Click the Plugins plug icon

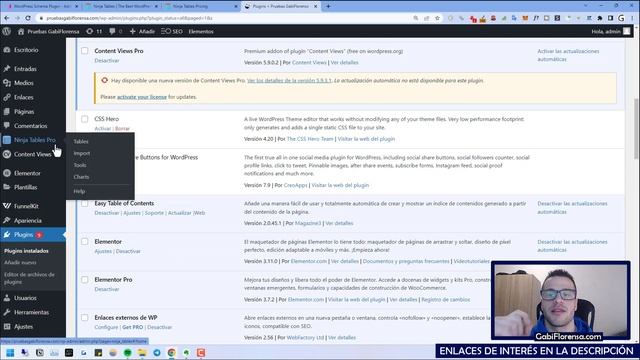(7, 235)
